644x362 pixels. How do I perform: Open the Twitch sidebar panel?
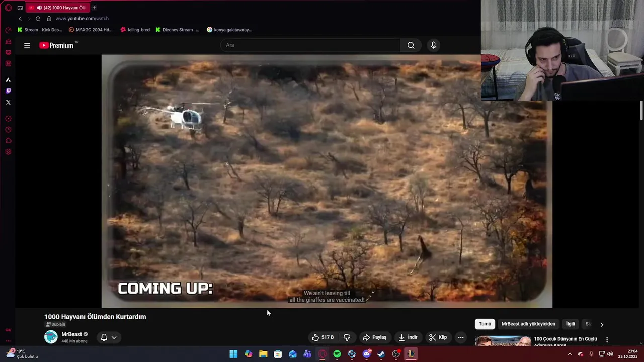(x=8, y=91)
